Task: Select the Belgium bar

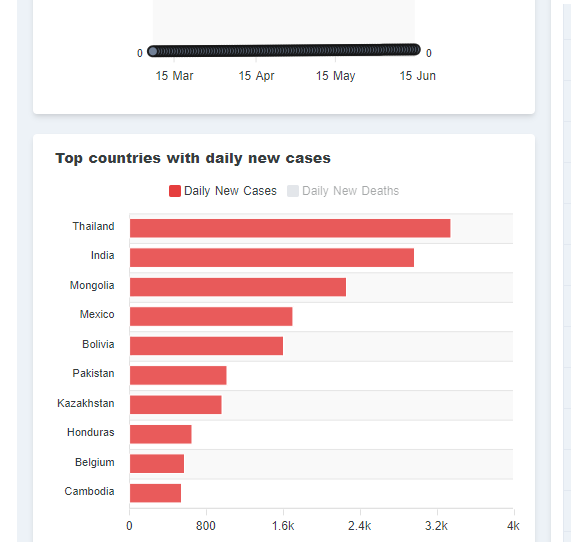Action: click(x=157, y=464)
